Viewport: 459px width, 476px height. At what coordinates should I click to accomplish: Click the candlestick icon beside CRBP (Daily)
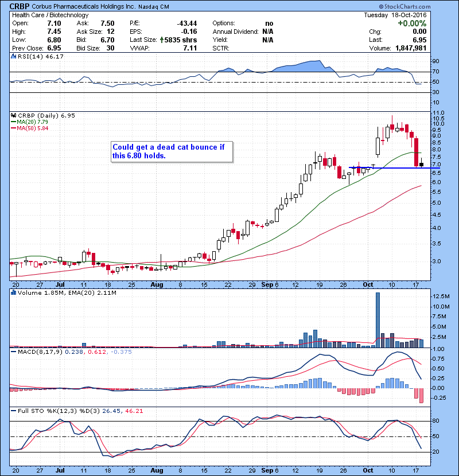pos(13,115)
